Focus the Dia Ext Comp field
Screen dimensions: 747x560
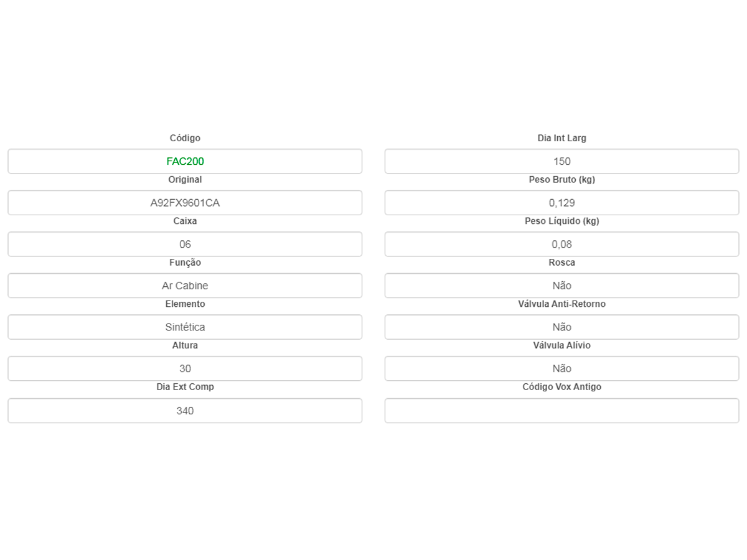click(185, 411)
